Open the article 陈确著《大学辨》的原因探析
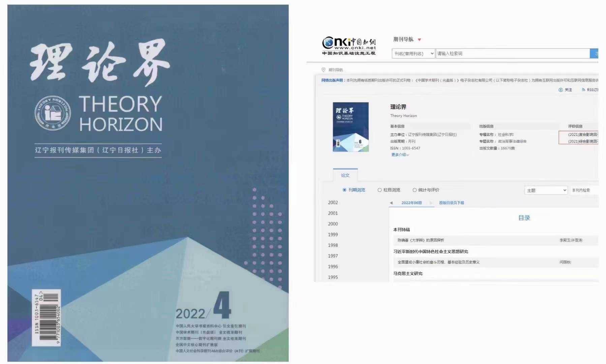 pos(421,240)
